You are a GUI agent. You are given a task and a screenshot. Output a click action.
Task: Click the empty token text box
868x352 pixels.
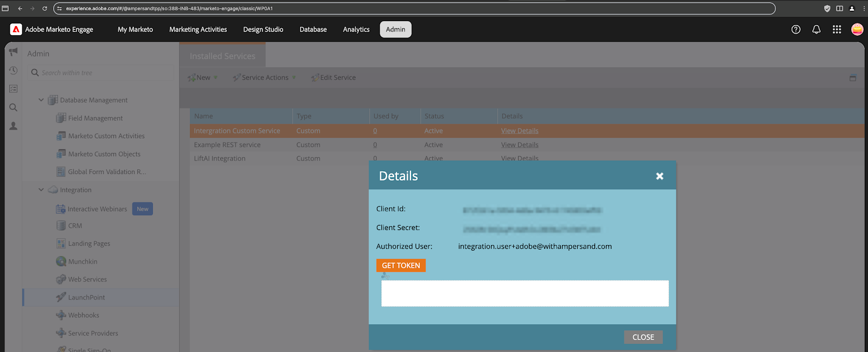coord(525,293)
